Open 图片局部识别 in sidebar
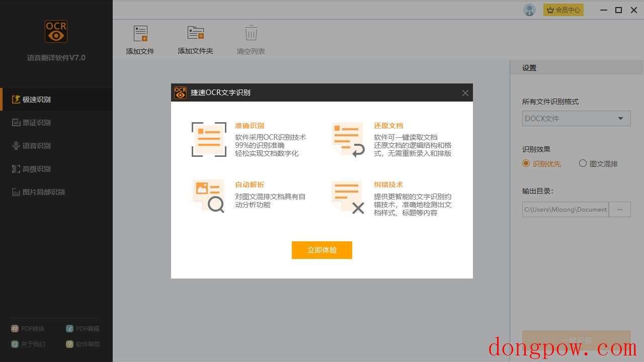Screen dimensions: 644x362 (x=56, y=192)
